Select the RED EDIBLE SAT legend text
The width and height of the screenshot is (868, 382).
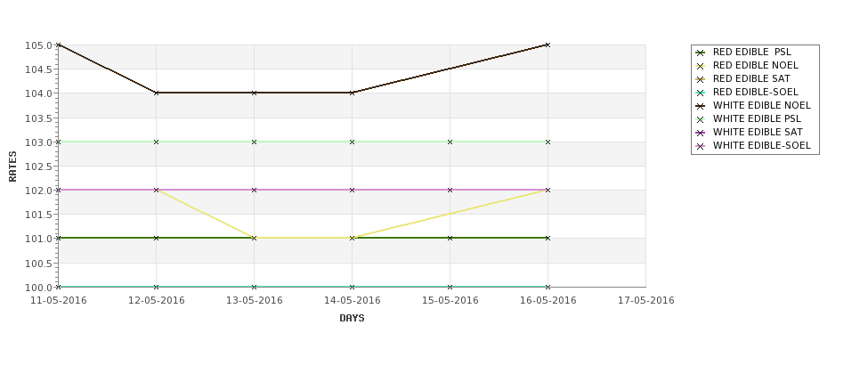click(x=751, y=79)
